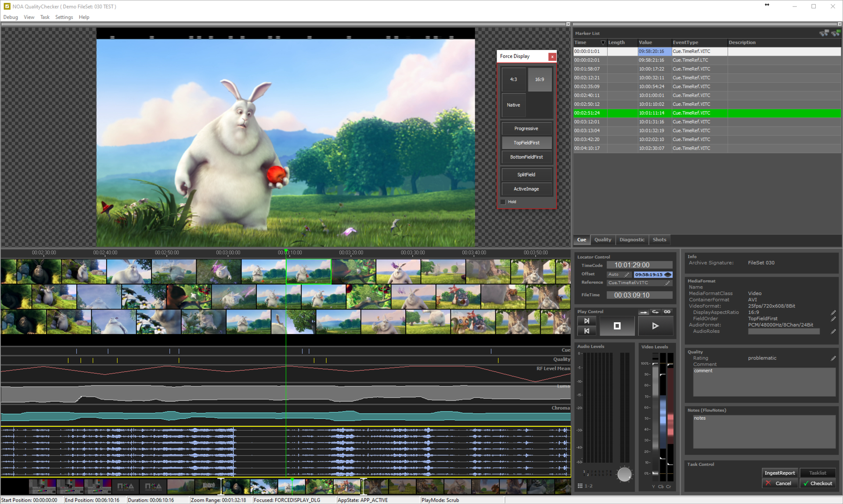Click the AudioRoles empty field

pos(784,331)
